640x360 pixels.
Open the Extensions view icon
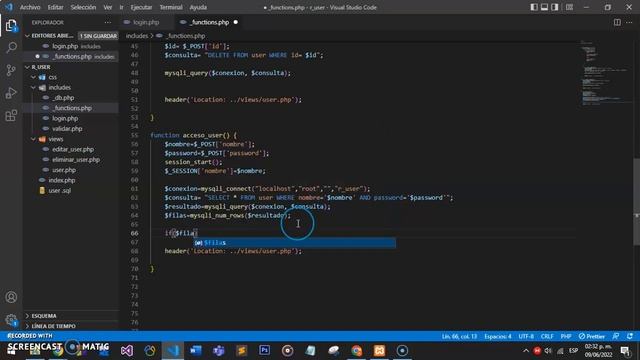pyautogui.click(x=11, y=116)
